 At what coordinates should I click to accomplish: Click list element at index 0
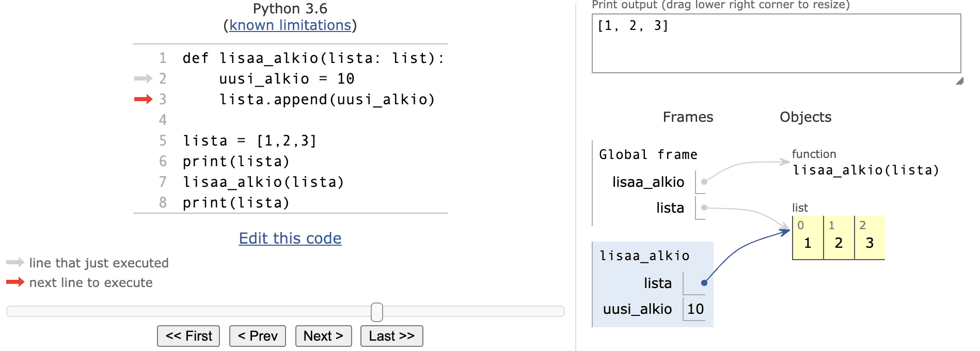point(808,243)
